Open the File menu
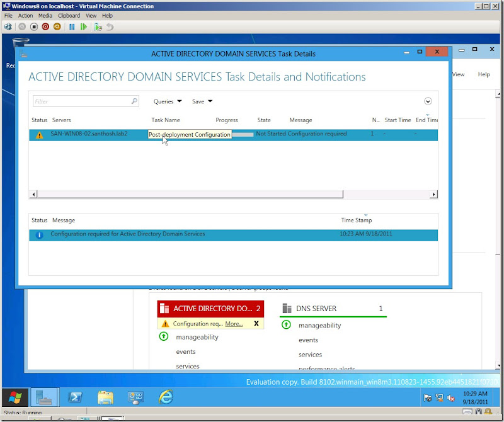The width and height of the screenshot is (504, 422). click(8, 15)
